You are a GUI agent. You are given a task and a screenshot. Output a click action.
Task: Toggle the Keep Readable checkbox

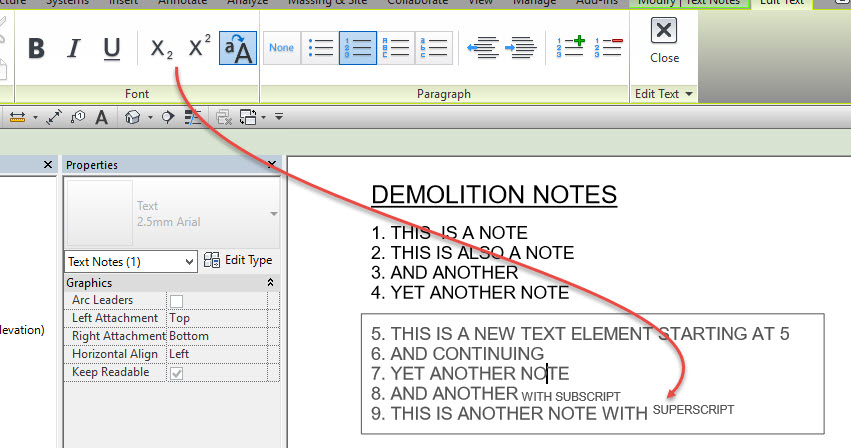tap(176, 373)
